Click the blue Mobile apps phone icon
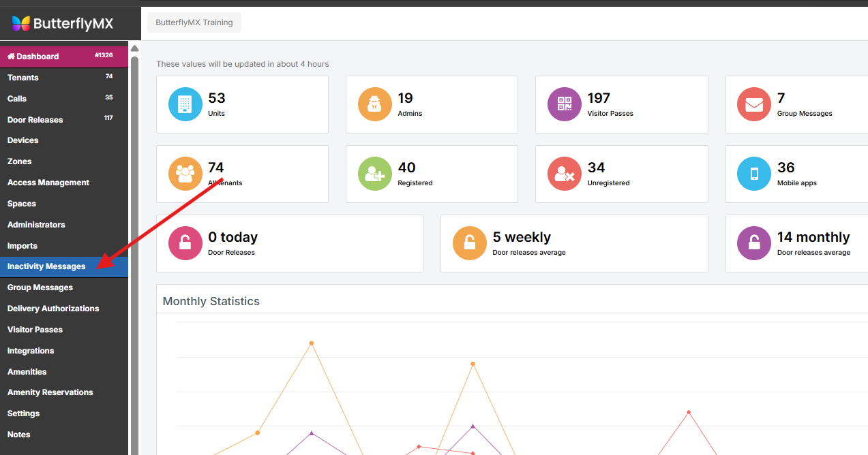 (754, 174)
